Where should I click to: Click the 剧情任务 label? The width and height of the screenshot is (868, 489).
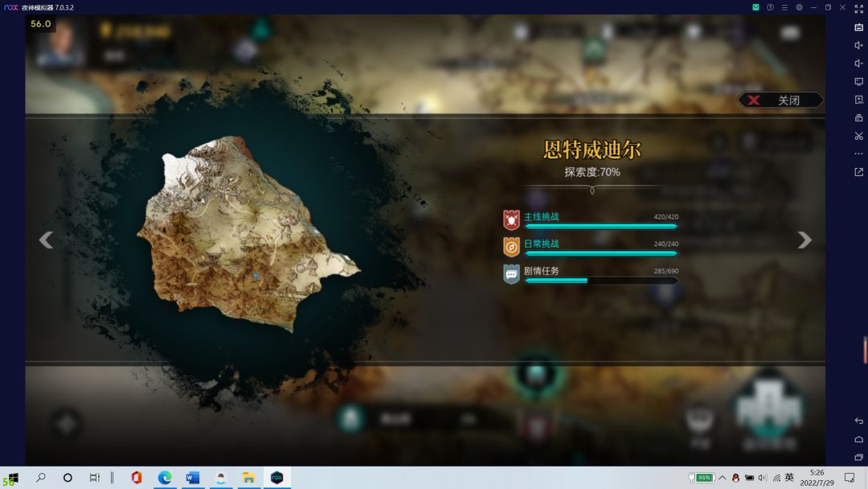(x=542, y=271)
